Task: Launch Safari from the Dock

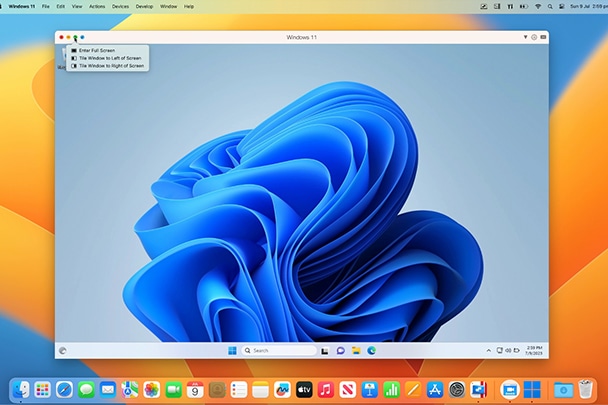Action: (x=64, y=389)
